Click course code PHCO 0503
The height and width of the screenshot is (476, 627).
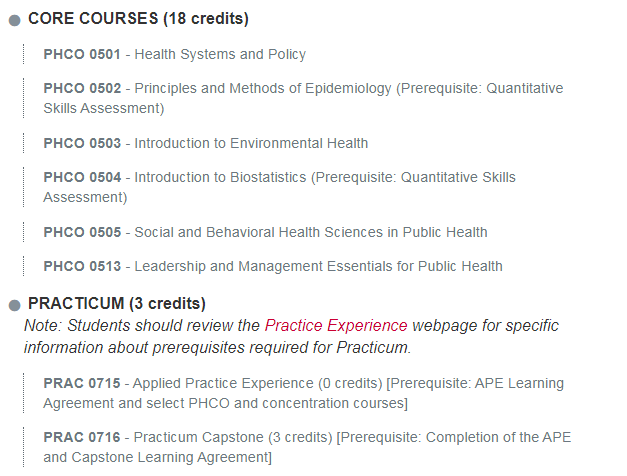coord(82,143)
